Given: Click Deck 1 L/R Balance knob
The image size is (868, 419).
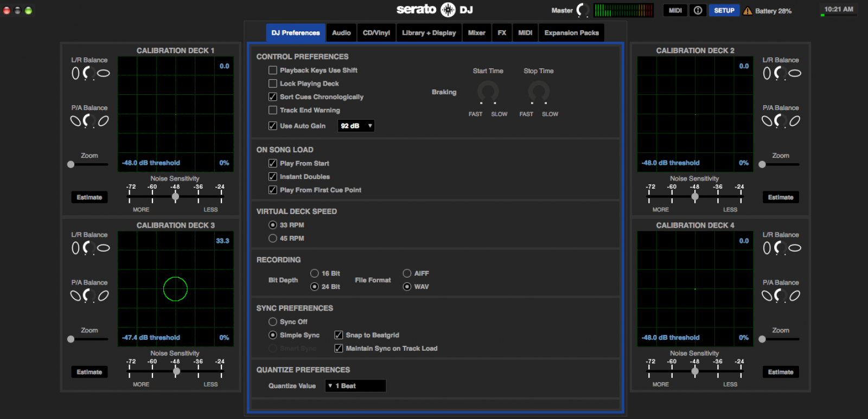Looking at the screenshot, I should (87, 73).
